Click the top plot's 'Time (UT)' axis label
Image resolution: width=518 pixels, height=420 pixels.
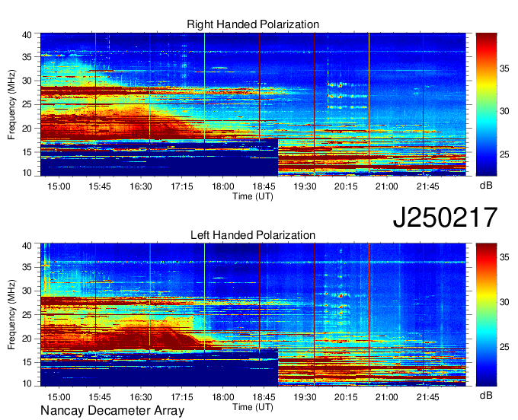point(253,196)
